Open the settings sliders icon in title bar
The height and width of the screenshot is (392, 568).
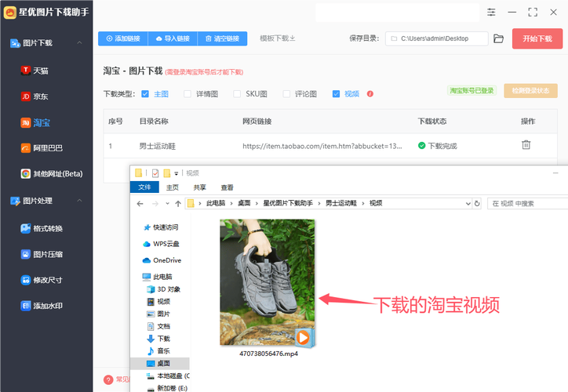point(491,12)
